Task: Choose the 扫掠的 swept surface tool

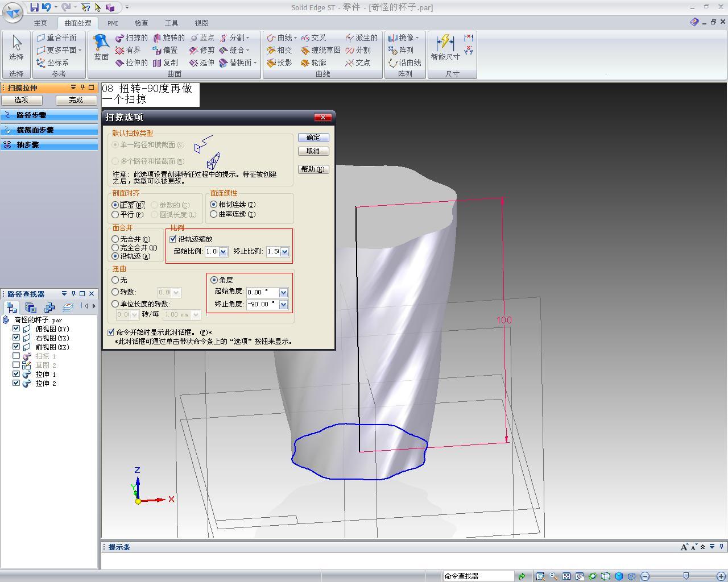Action: tap(131, 38)
